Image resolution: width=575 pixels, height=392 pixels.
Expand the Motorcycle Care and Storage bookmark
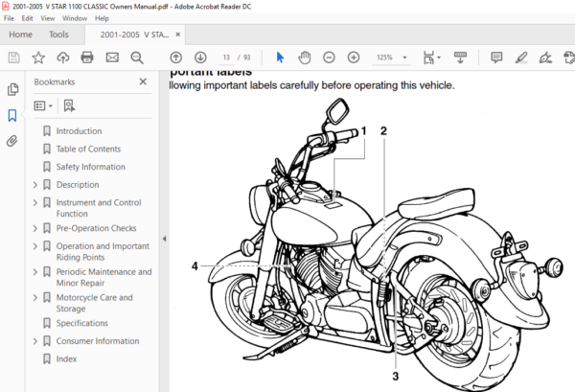click(35, 297)
